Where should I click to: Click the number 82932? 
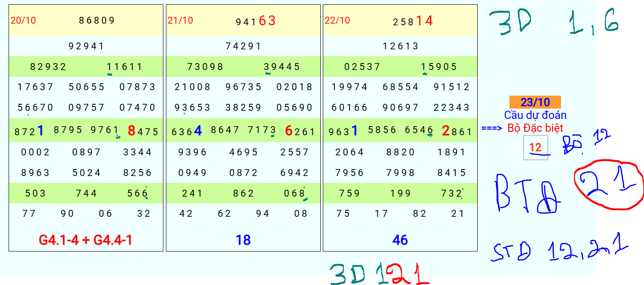point(49,67)
